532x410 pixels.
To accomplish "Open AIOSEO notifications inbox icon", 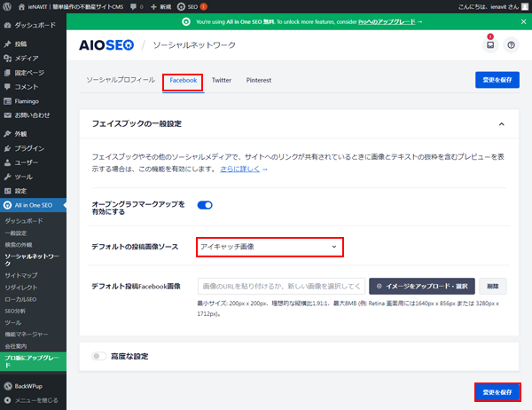I will tap(490, 45).
